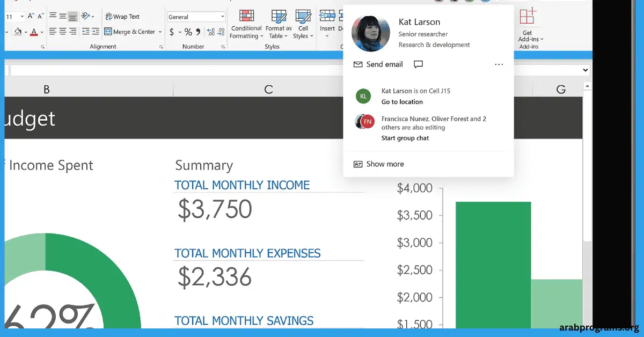Open Get Add-ins

pyautogui.click(x=529, y=24)
